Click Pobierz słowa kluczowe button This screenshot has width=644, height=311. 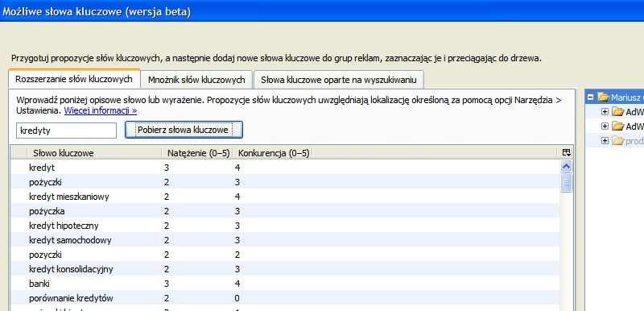(184, 130)
